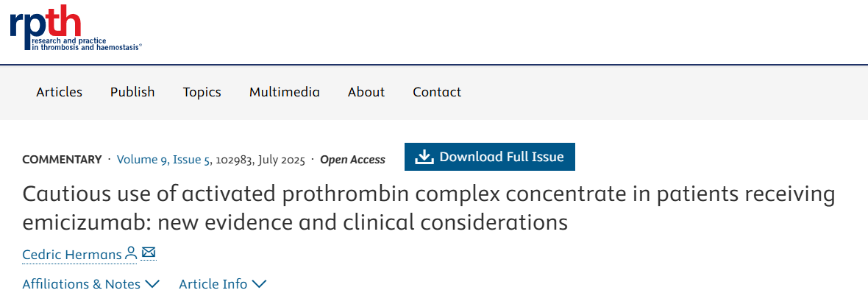Expand the Article Info section
868x304 pixels.
click(x=213, y=284)
